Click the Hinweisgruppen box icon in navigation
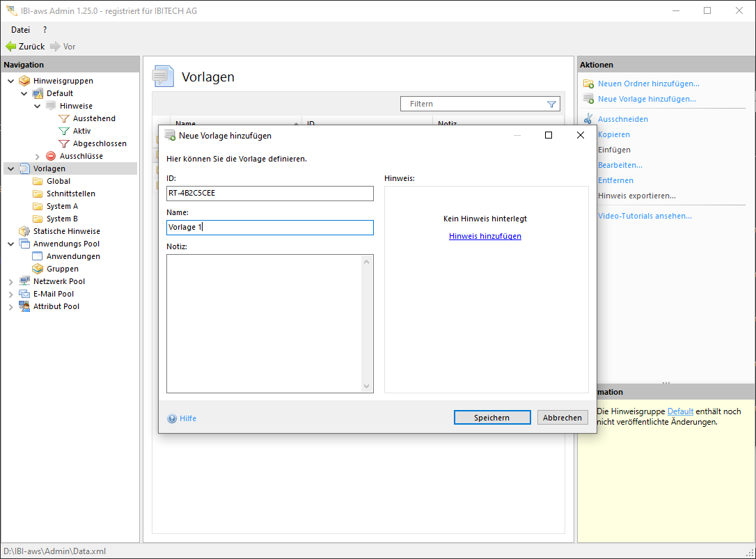Image resolution: width=756 pixels, height=559 pixels. (x=24, y=81)
